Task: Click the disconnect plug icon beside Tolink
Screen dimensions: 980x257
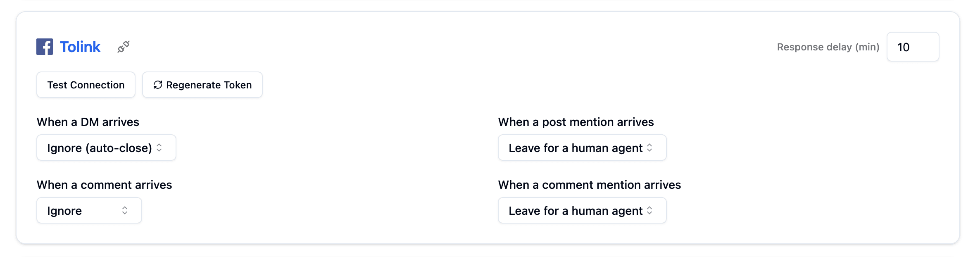Action: (123, 46)
